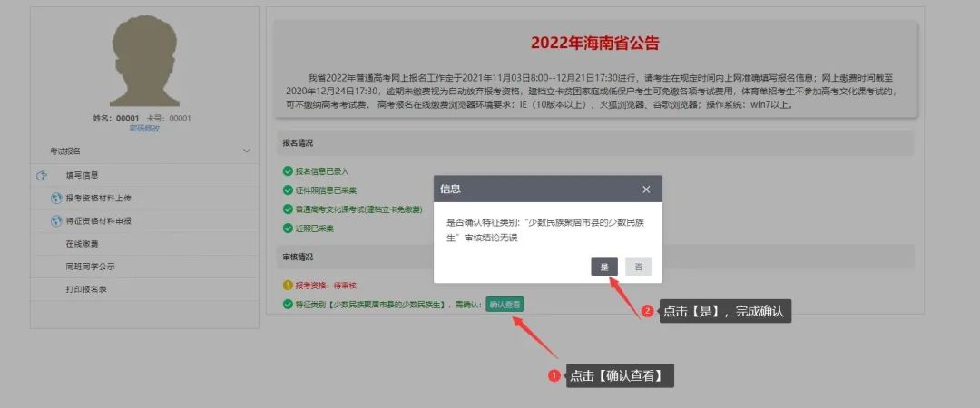980x408 pixels.
Task: Click the 是 button in the dialog
Action: pyautogui.click(x=604, y=267)
